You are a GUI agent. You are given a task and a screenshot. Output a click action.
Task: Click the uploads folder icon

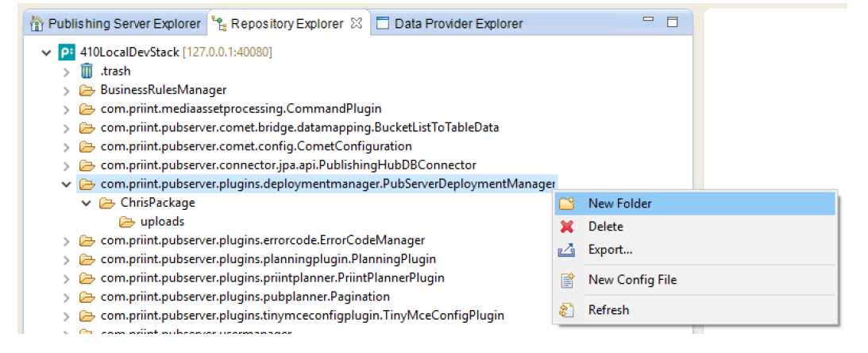click(126, 222)
